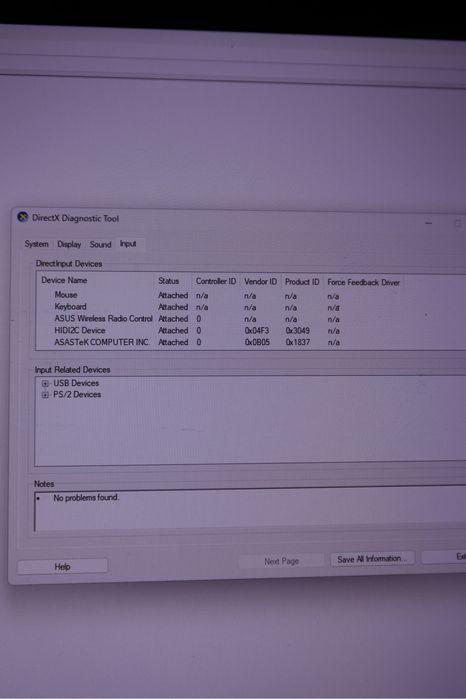Image resolution: width=466 pixels, height=699 pixels.
Task: Click vendor ID value 0x0B05
Action: [257, 342]
